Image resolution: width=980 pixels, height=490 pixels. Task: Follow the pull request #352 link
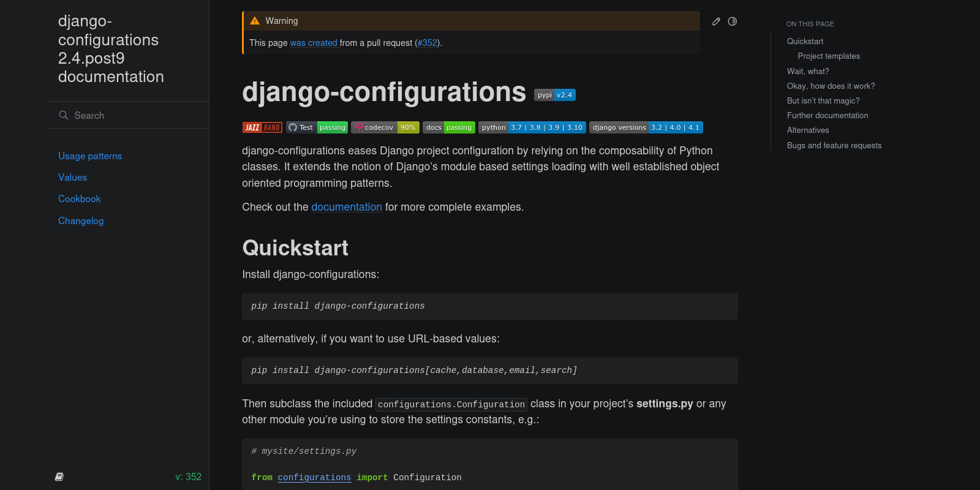click(428, 43)
